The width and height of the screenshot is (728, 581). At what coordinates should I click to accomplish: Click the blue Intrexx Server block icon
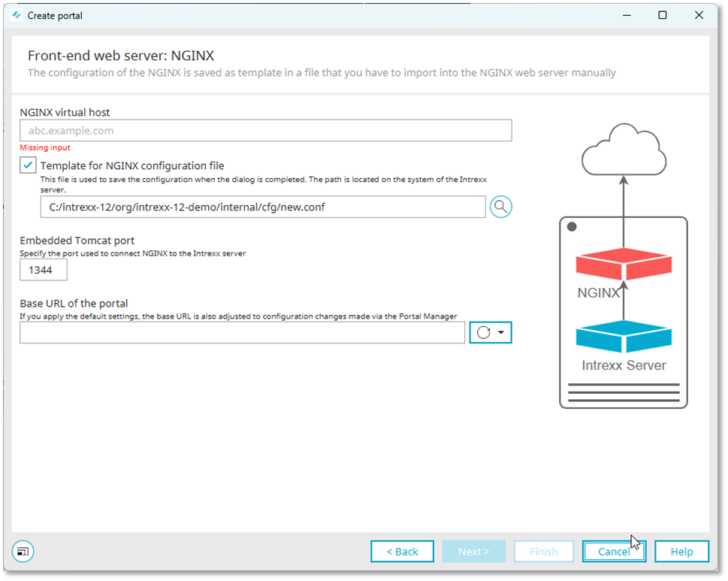(624, 337)
